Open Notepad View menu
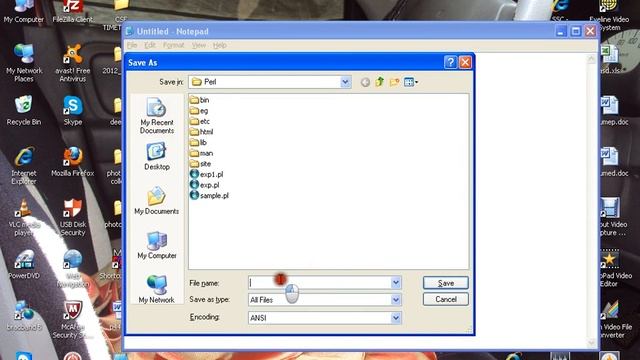 [x=199, y=45]
